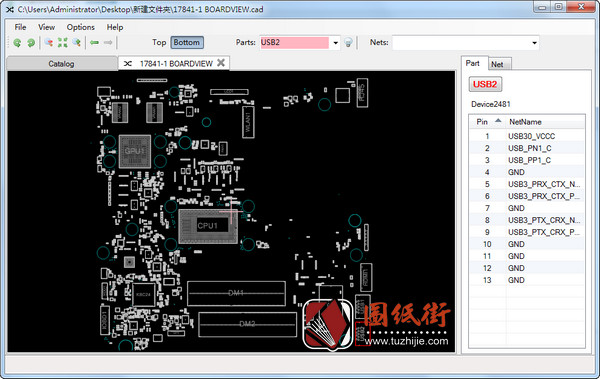Select pin 5 USB3_PRX_CTX_N row
The height and width of the screenshot is (379, 600).
tap(527, 184)
